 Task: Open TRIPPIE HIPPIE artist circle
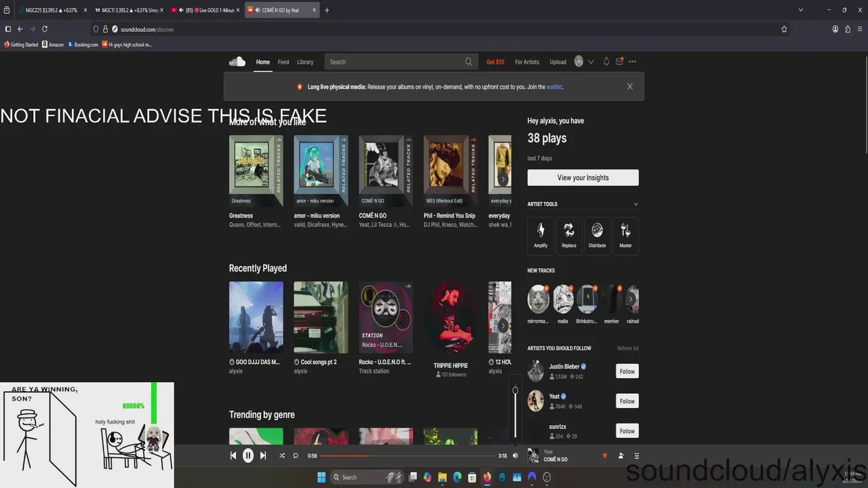pyautogui.click(x=451, y=318)
